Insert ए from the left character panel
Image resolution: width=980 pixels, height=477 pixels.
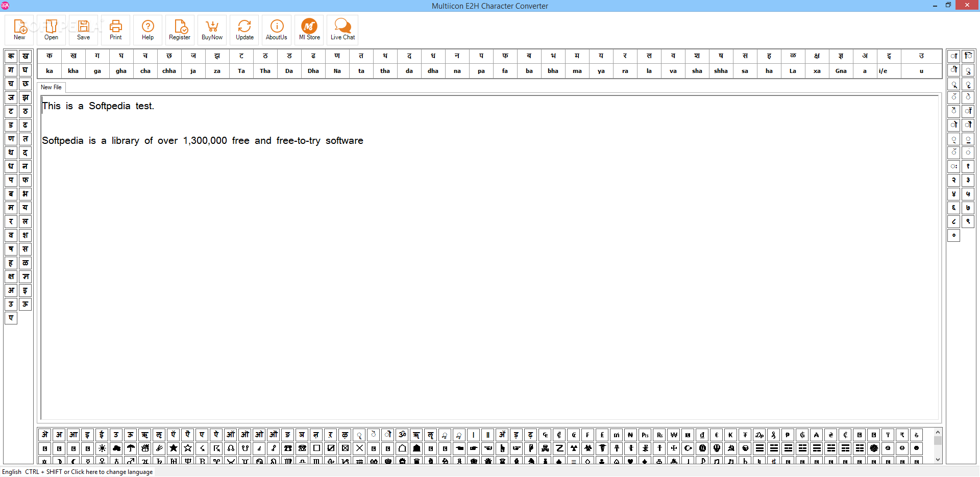click(x=11, y=318)
